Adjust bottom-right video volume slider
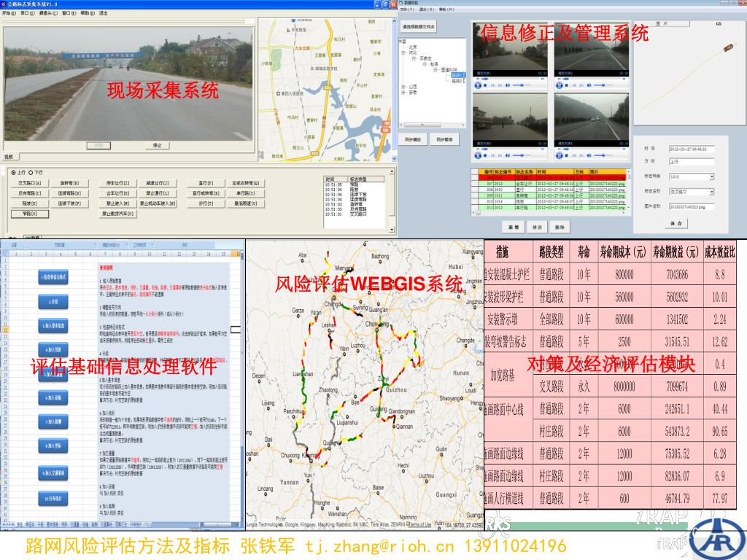 [x=603, y=155]
